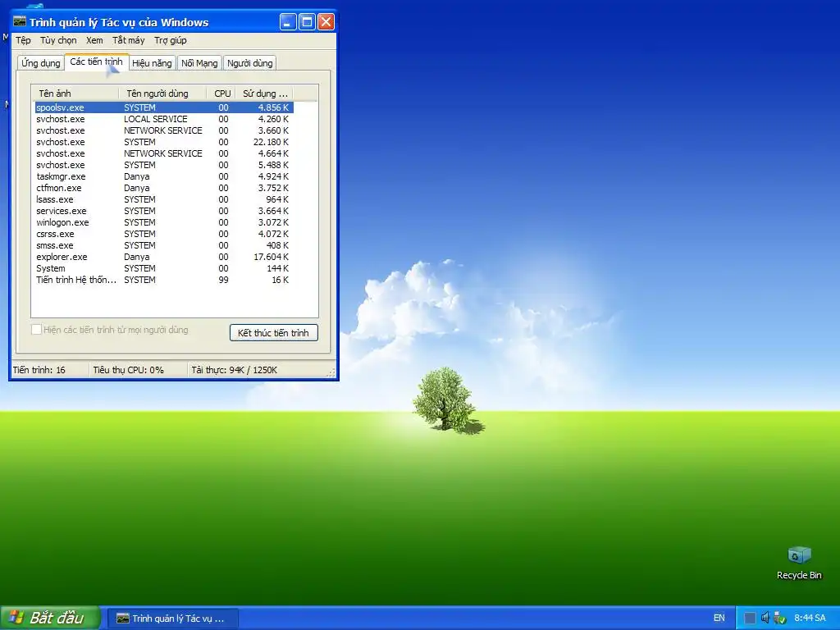Click the Trình quản lý Tác vụ taskbar button

tap(172, 619)
